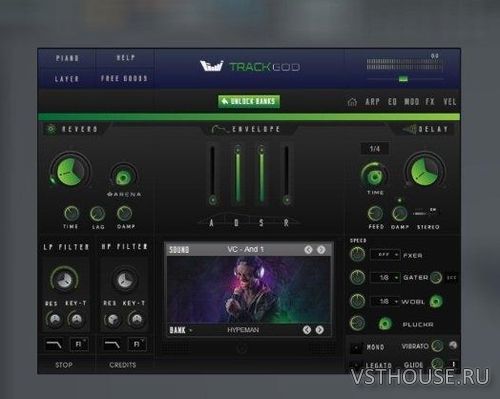Click the Pluckr speed knob

click(357, 323)
